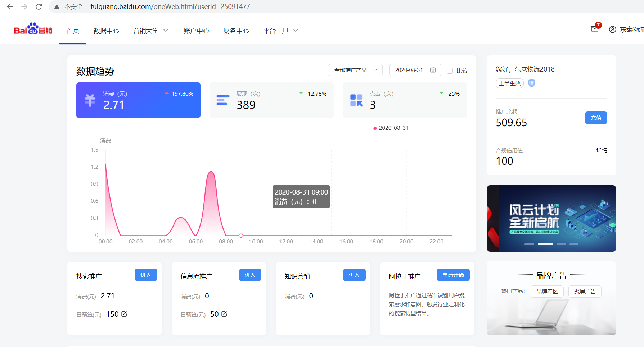This screenshot has height=347, width=644.
Task: Click the 阿拉丁推广 card title
Action: point(405,276)
